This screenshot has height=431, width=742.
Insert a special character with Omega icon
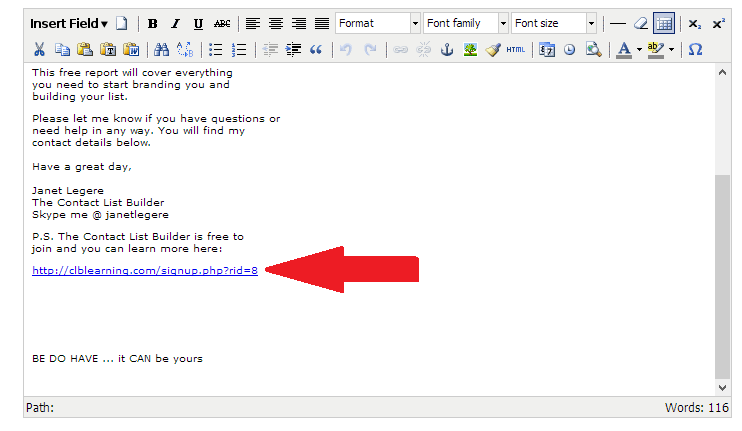click(695, 49)
